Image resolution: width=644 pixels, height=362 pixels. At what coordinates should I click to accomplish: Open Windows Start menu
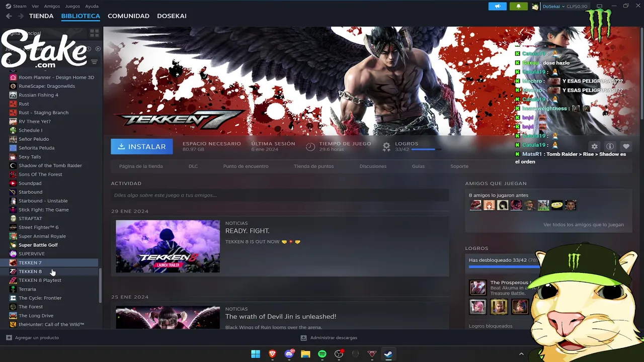[x=256, y=354]
